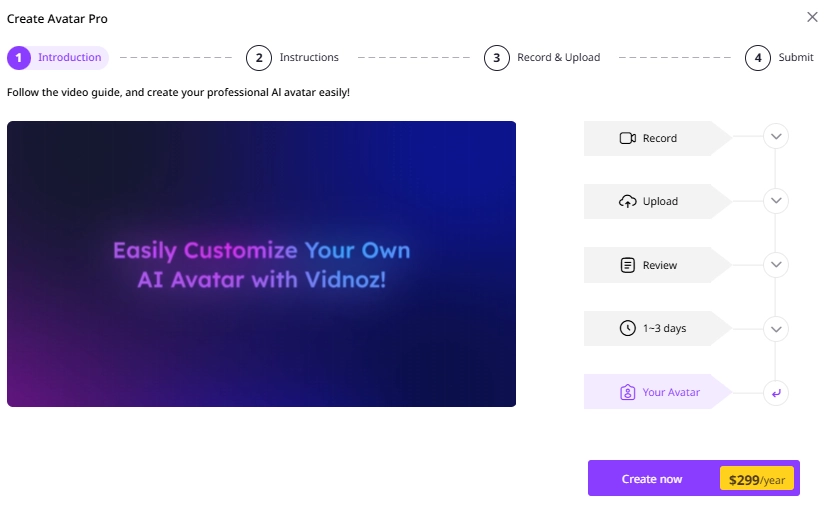Screen dimensions: 835x525
Task: Click the return arrow beside Your Avatar
Action: [x=776, y=393]
